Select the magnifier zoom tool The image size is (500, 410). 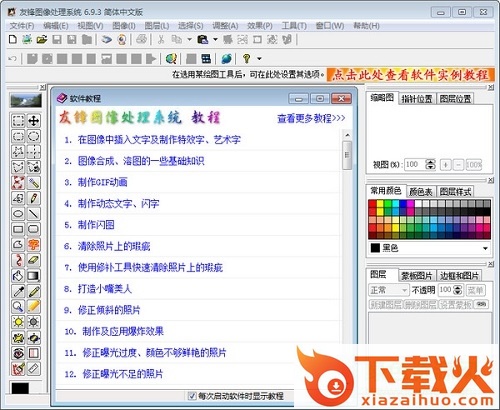[18, 307]
